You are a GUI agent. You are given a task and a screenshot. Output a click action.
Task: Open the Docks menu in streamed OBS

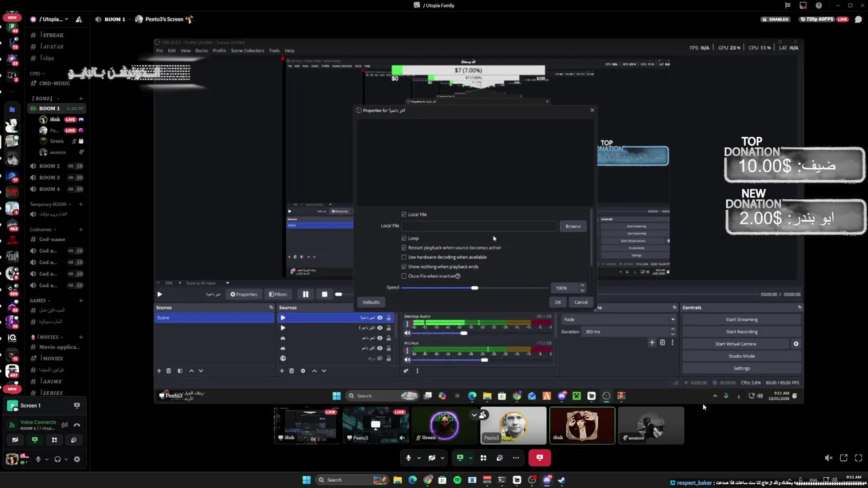click(x=201, y=51)
